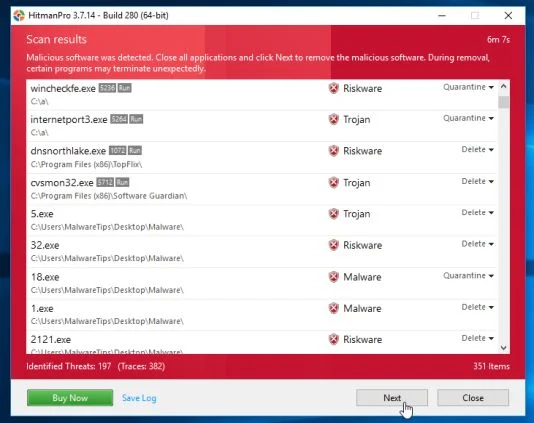The image size is (534, 423).
Task: Select the wincheckfe.exe file name
Action: [63, 89]
